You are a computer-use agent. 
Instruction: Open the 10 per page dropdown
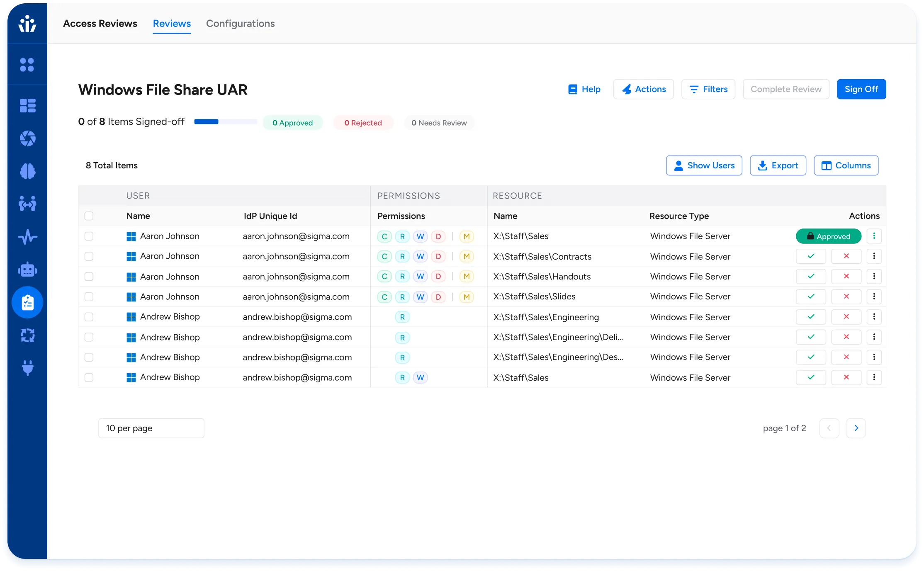(x=151, y=428)
